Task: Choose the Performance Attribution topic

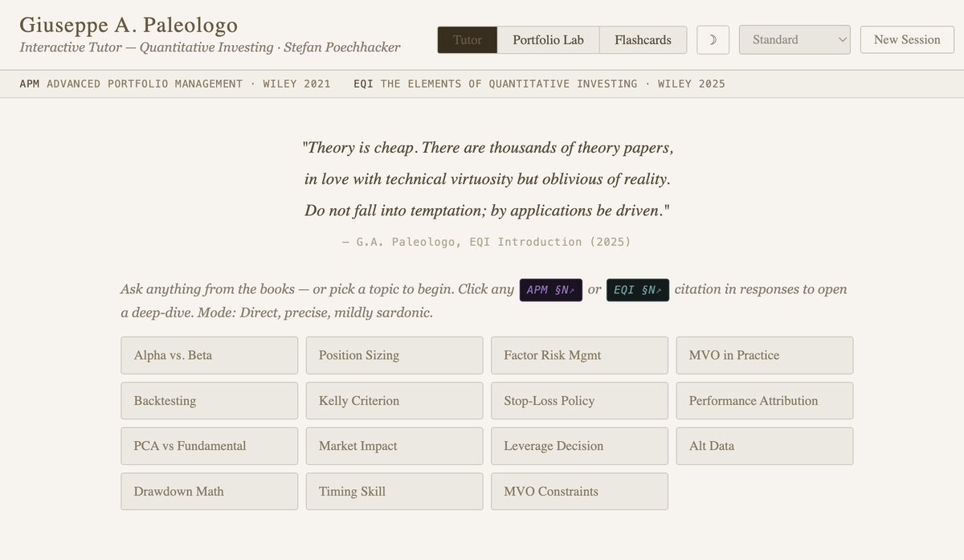Action: click(x=765, y=401)
